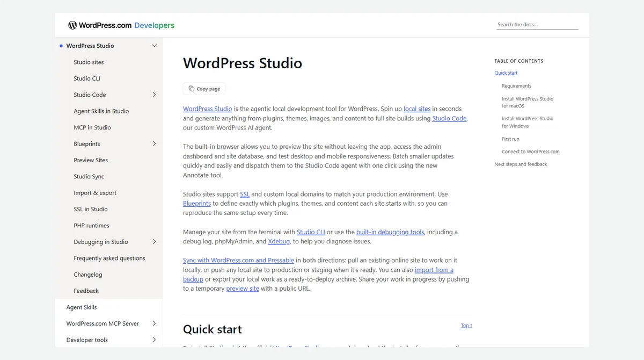
Task: Open Changelog sidebar item
Action: pyautogui.click(x=88, y=275)
